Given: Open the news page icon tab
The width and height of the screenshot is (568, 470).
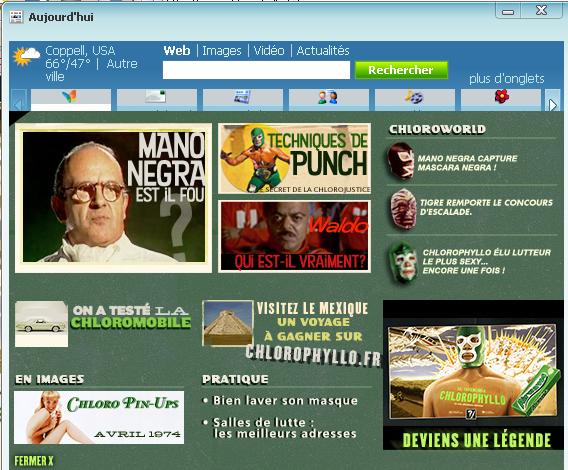Looking at the screenshot, I should [243, 100].
